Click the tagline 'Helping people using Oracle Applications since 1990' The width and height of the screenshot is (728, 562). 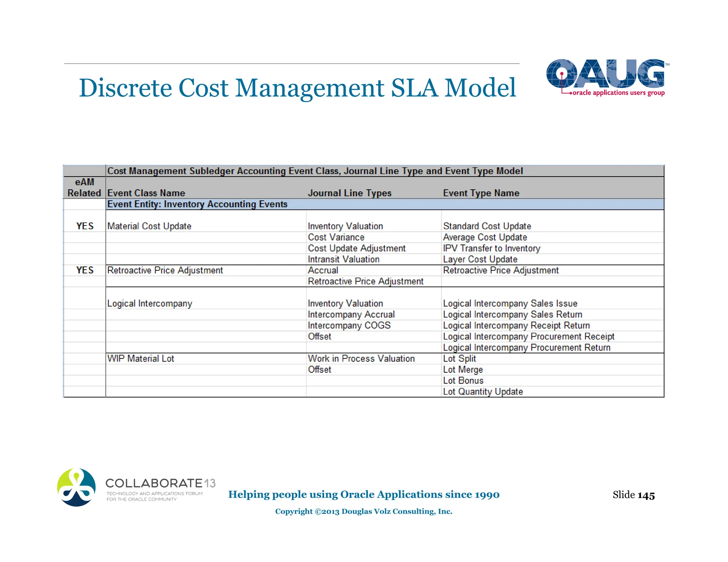click(364, 494)
